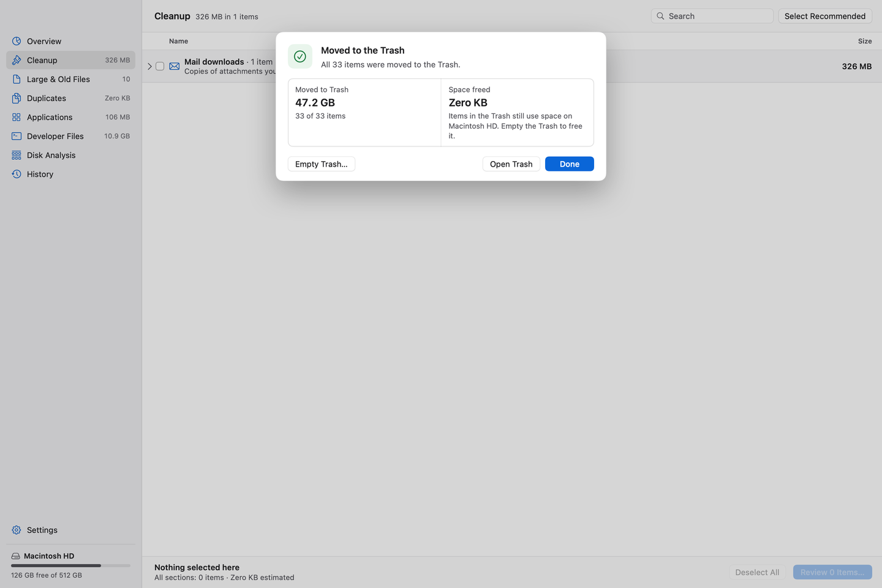Click the Name column header

[179, 41]
